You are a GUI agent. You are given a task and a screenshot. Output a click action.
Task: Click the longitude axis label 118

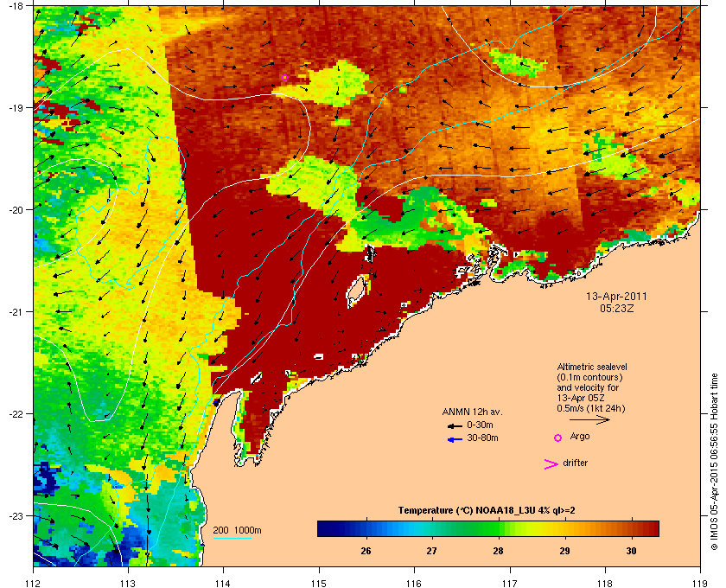tap(605, 583)
